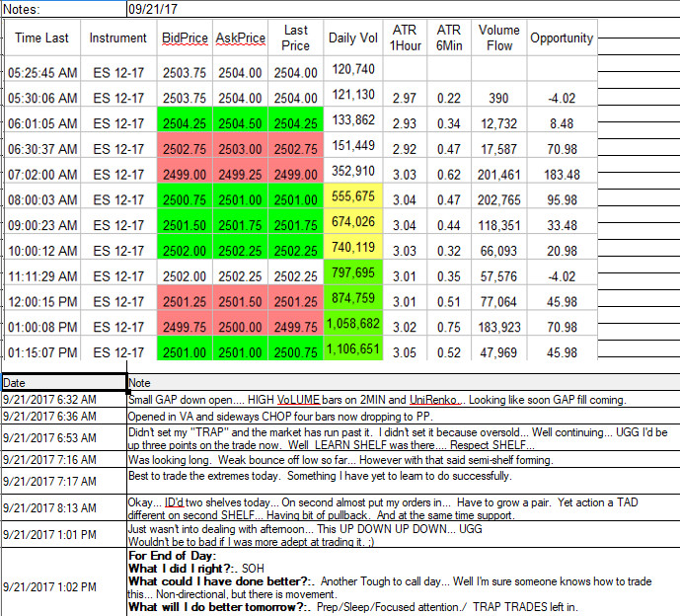The height and width of the screenshot is (616, 680).
Task: Select the 9/21/2017 6:36 AM date cell
Action: [64, 416]
